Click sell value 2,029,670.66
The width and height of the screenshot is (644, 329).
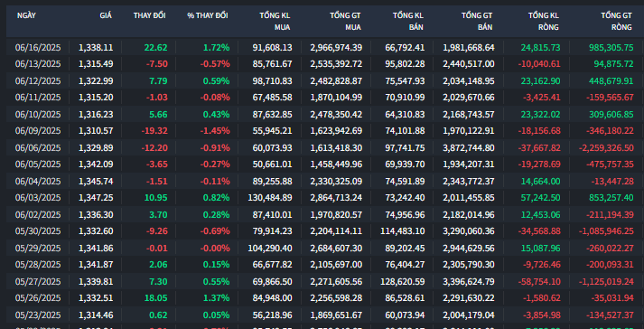click(469, 98)
